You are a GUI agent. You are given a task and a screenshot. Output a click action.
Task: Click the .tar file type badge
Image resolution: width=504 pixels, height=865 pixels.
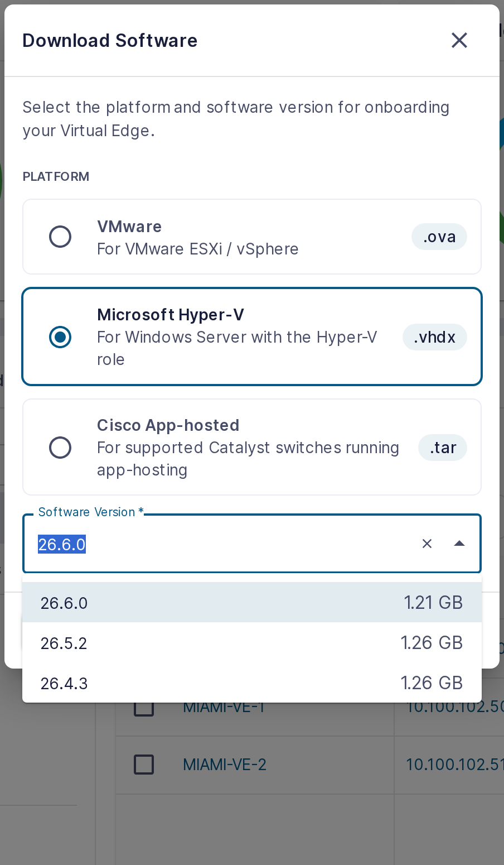tap(443, 448)
